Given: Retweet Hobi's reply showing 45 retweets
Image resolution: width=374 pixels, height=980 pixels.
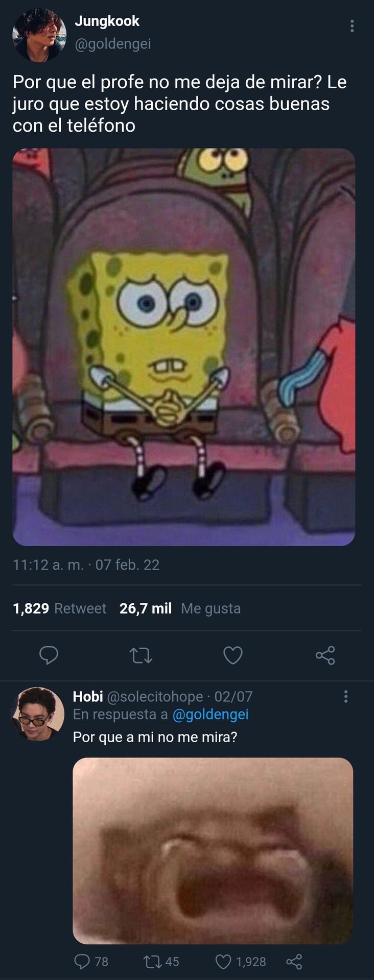Looking at the screenshot, I should point(161,962).
